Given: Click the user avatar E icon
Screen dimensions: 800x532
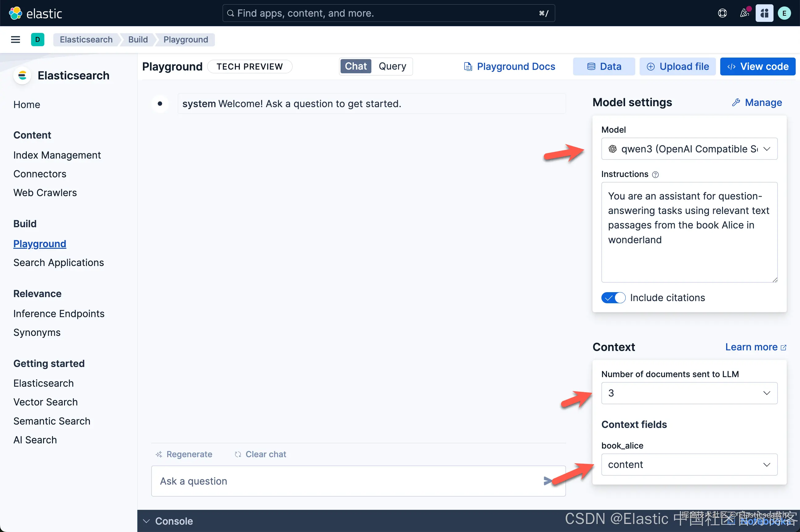Looking at the screenshot, I should pyautogui.click(x=784, y=13).
